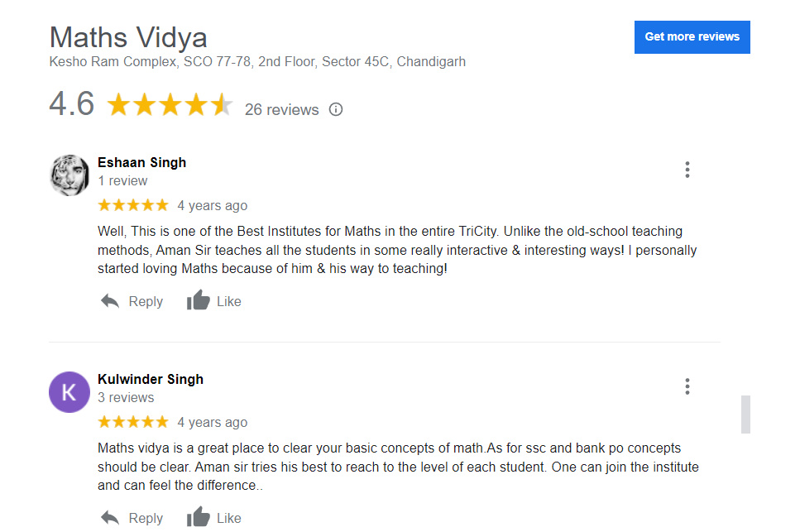Click the Like text under Kulwinder's review
The image size is (800, 532).
pyautogui.click(x=229, y=519)
